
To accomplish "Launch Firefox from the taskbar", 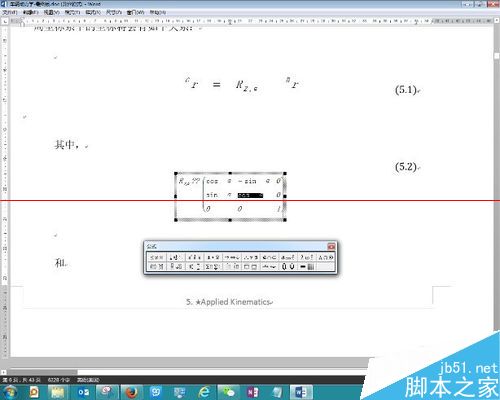I will click(132, 392).
